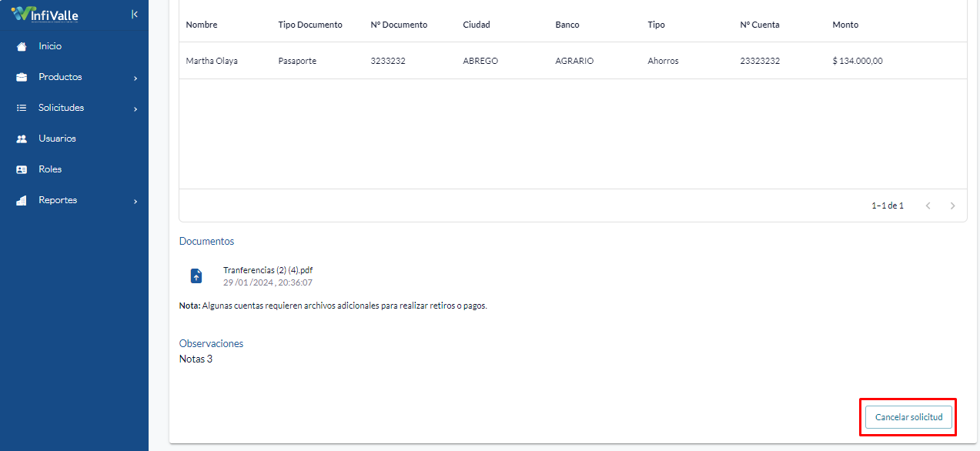Go to next table page arrow
Screen dimensions: 980x451
coord(952,205)
